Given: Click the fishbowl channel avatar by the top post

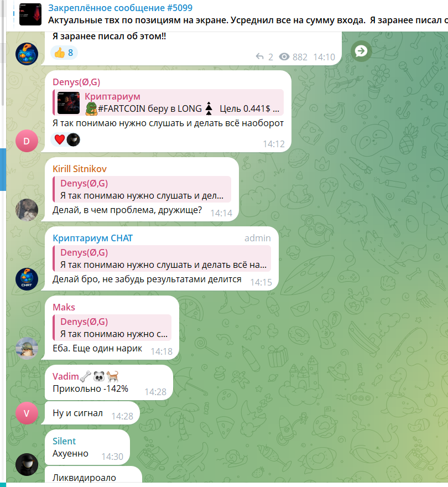Looking at the screenshot, I should click(x=27, y=54).
